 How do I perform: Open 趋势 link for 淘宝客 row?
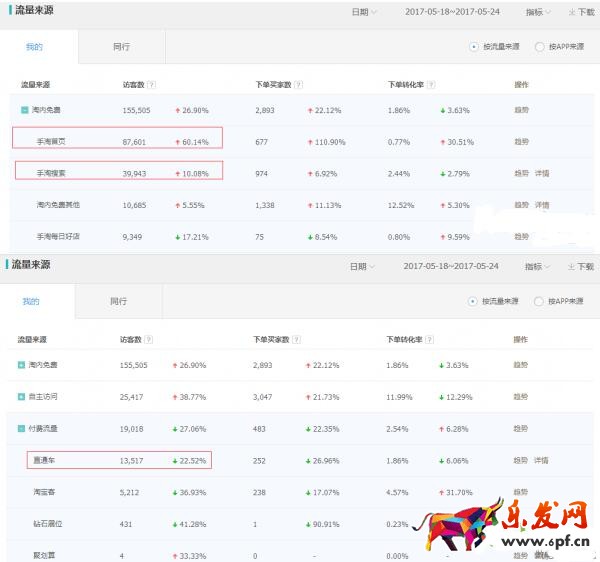coord(520,492)
